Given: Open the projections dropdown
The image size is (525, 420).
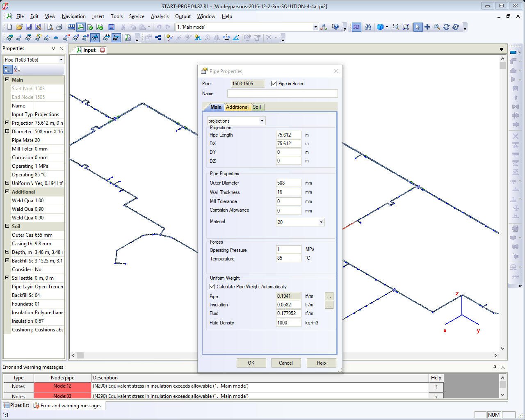Looking at the screenshot, I should point(262,121).
